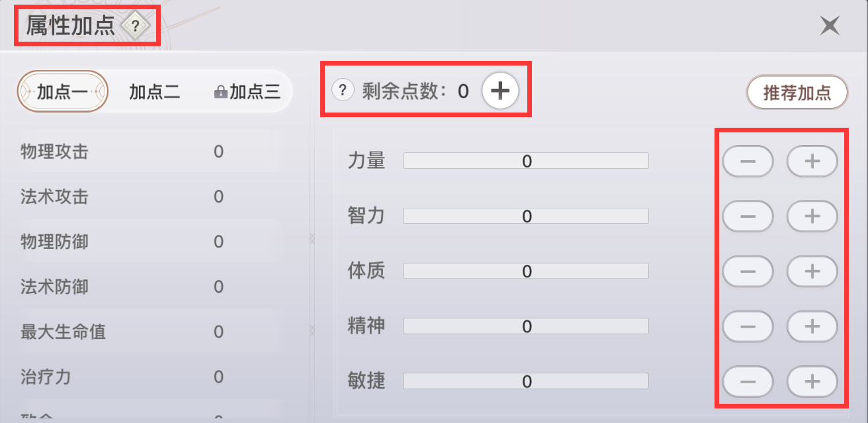Remove a point from 智力

click(748, 216)
